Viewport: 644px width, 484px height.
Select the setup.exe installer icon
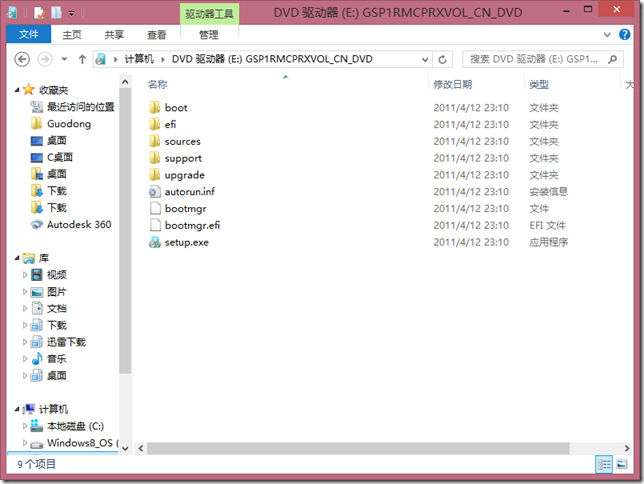point(155,242)
